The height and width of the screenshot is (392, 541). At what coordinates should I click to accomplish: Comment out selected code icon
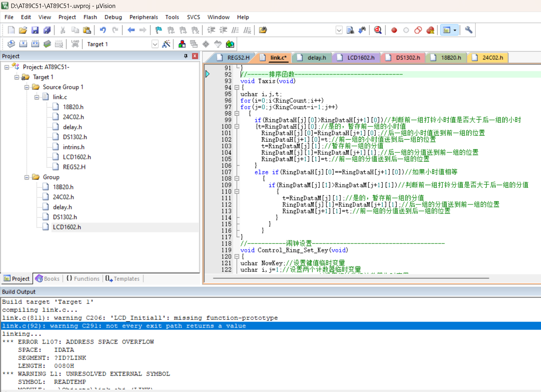pyautogui.click(x=235, y=30)
